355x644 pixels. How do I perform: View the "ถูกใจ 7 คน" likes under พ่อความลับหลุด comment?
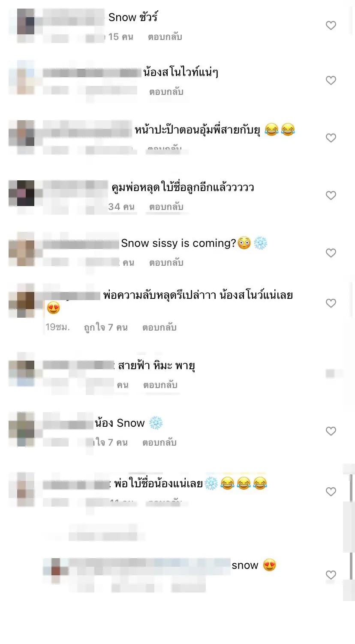(106, 328)
